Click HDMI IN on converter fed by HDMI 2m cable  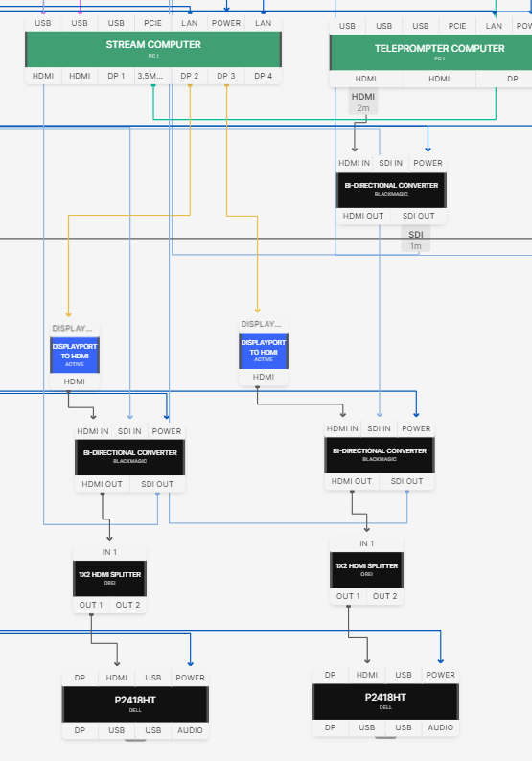(355, 163)
